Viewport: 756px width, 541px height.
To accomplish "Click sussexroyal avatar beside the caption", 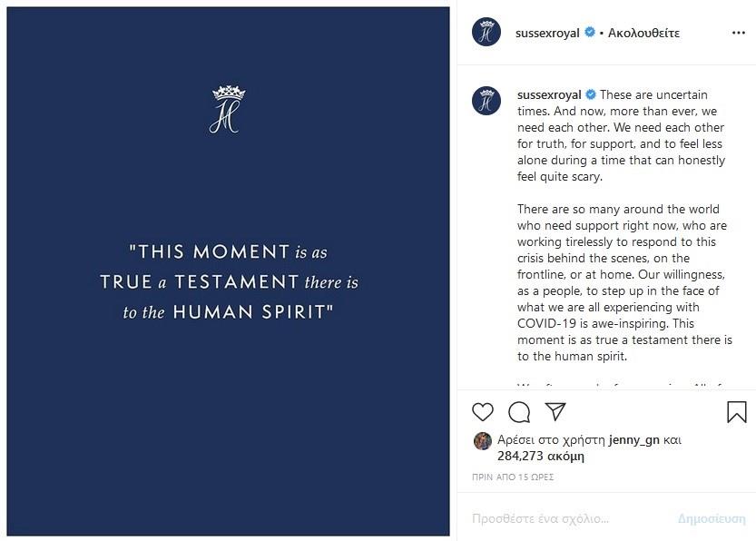I will (486, 100).
